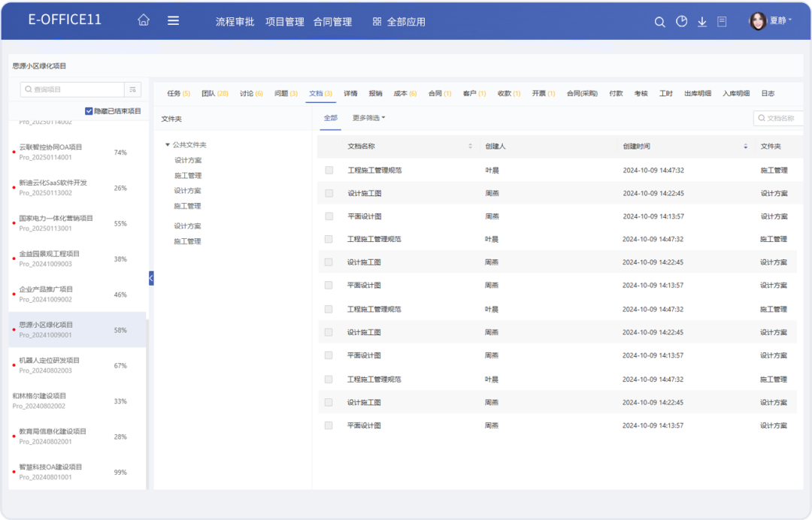812x520 pixels.
Task: Open the clock icon in header
Action: click(681, 22)
